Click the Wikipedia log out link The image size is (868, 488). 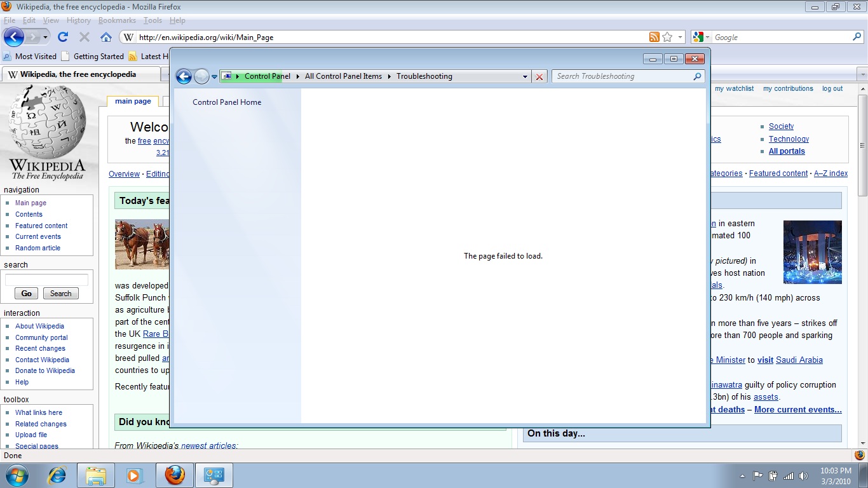[832, 89]
